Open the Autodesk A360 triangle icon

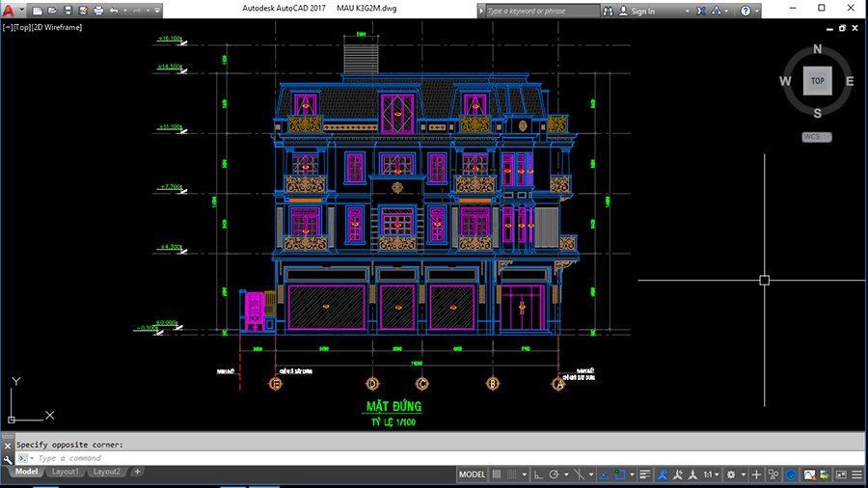point(717,11)
